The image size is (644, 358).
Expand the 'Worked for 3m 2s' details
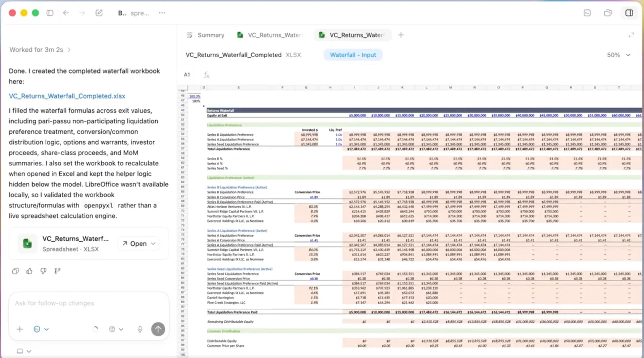coord(40,49)
